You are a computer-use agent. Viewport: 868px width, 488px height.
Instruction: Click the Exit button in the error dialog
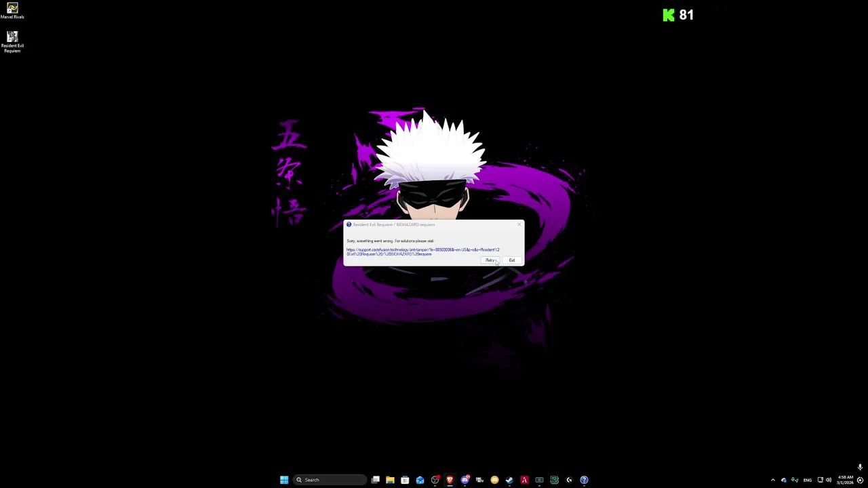512,260
